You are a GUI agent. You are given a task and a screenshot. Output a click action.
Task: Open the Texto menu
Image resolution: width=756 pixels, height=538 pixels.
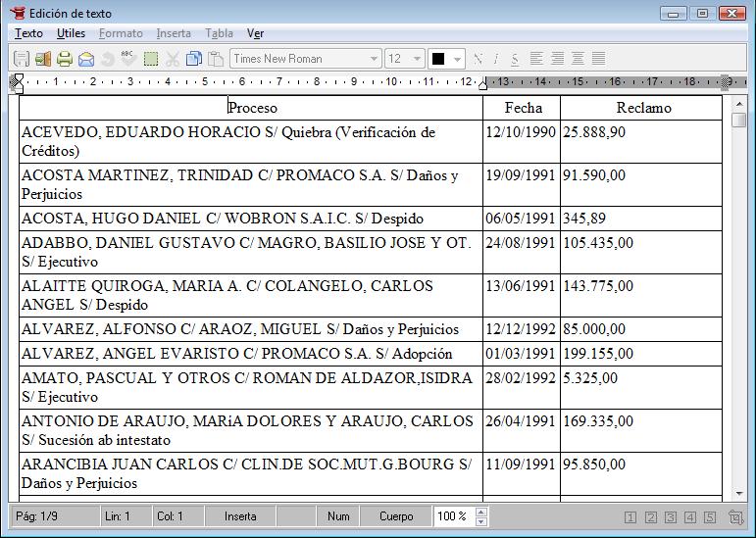pos(29,33)
